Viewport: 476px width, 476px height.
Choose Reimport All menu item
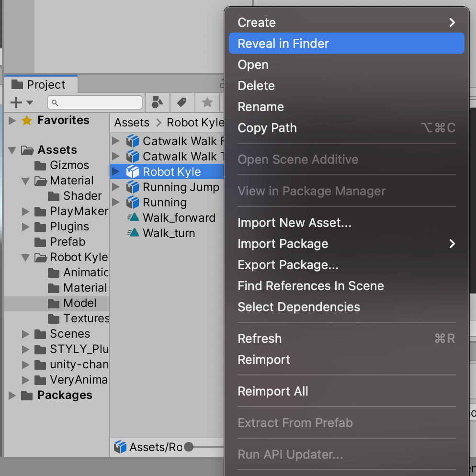[347, 391]
